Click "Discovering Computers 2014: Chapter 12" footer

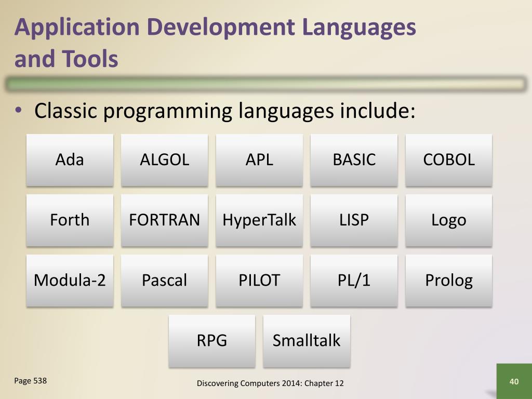click(x=270, y=383)
